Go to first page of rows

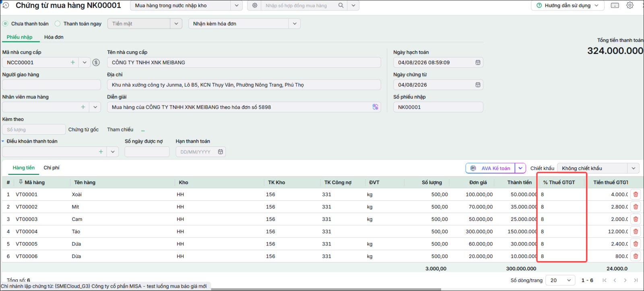[604, 280]
